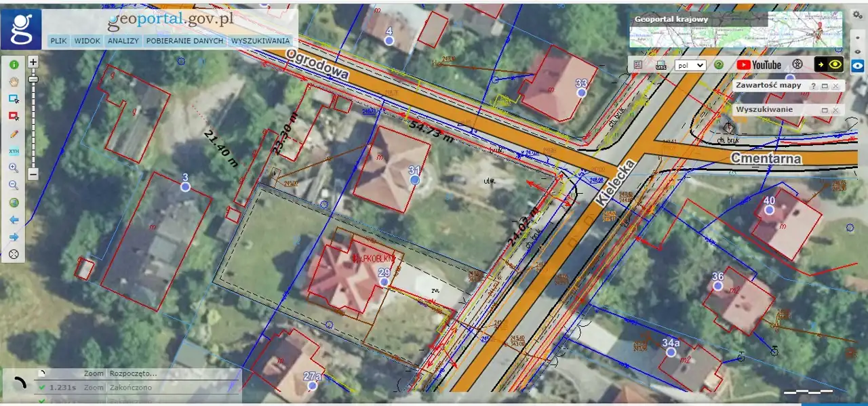Select the red rectangle selection tool
868x406 pixels.
pos(14,116)
